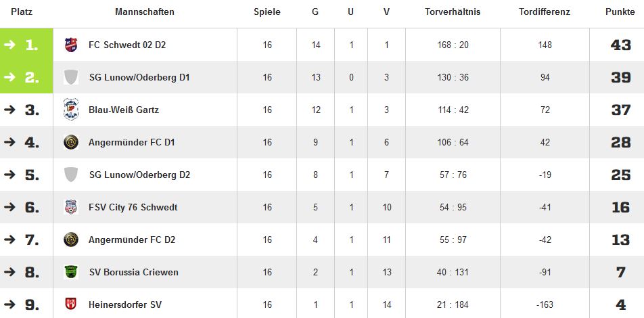The height and width of the screenshot is (318, 644).
Task: Open the FC Schwedt 02 D2 team link
Action: point(127,45)
